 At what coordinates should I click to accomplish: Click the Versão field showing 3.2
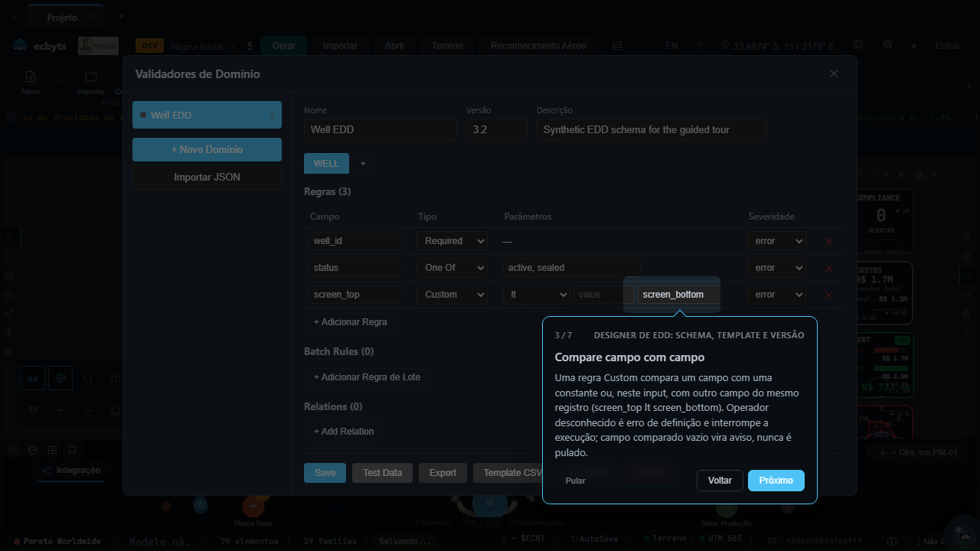tap(497, 129)
